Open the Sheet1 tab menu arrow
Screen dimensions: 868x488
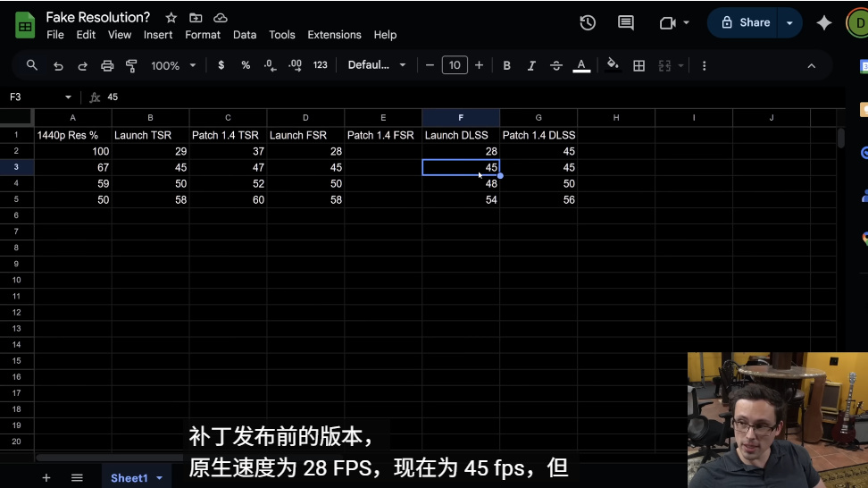160,478
